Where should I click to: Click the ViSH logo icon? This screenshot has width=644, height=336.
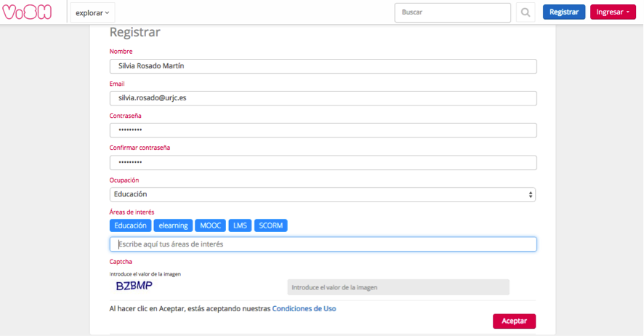(26, 12)
